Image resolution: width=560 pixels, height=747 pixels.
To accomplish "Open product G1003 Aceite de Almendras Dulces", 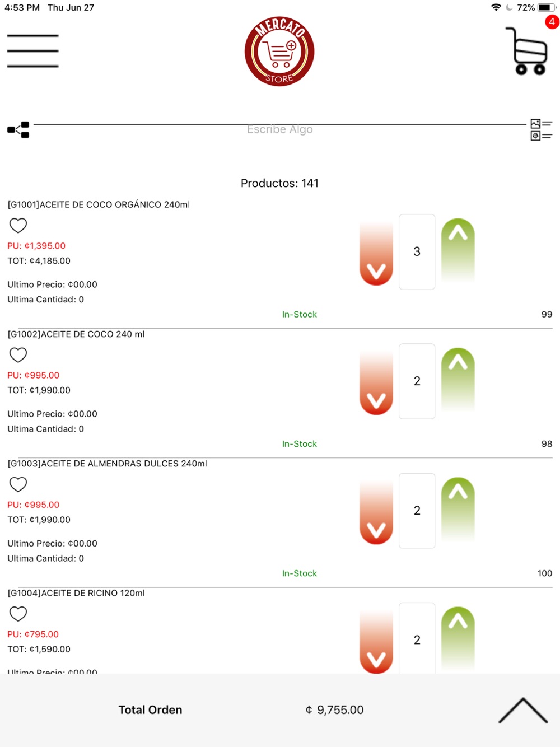I will [x=108, y=464].
